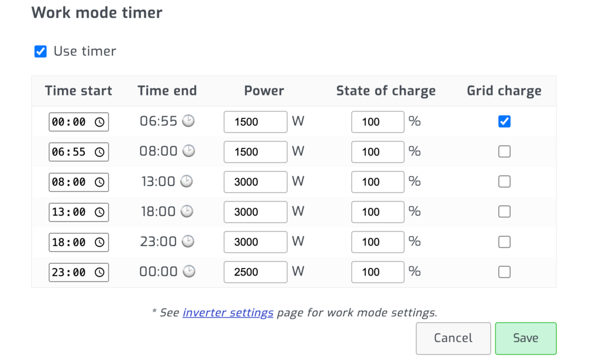Click clock icon in 08:00 start time field
The height and width of the screenshot is (364, 589).
tap(100, 182)
